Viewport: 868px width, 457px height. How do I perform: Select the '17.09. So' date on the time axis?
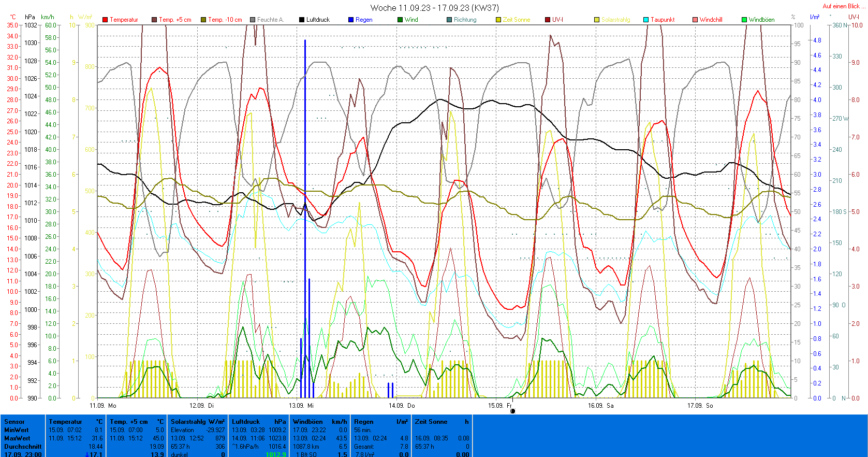click(700, 406)
